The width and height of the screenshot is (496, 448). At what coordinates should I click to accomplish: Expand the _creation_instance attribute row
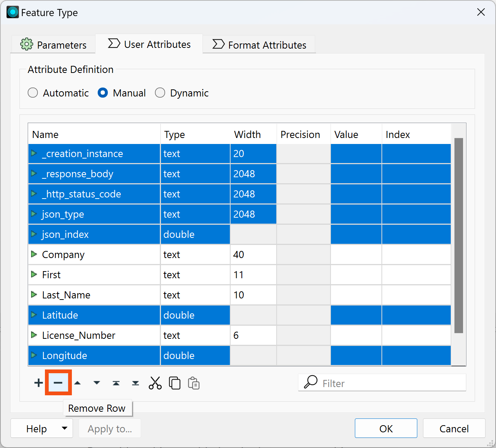tap(34, 153)
